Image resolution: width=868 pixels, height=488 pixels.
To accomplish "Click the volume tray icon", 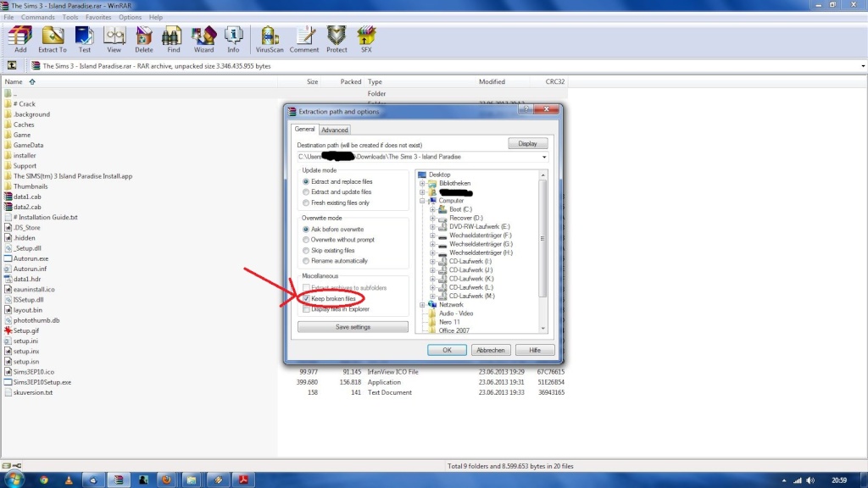I will pos(810,480).
